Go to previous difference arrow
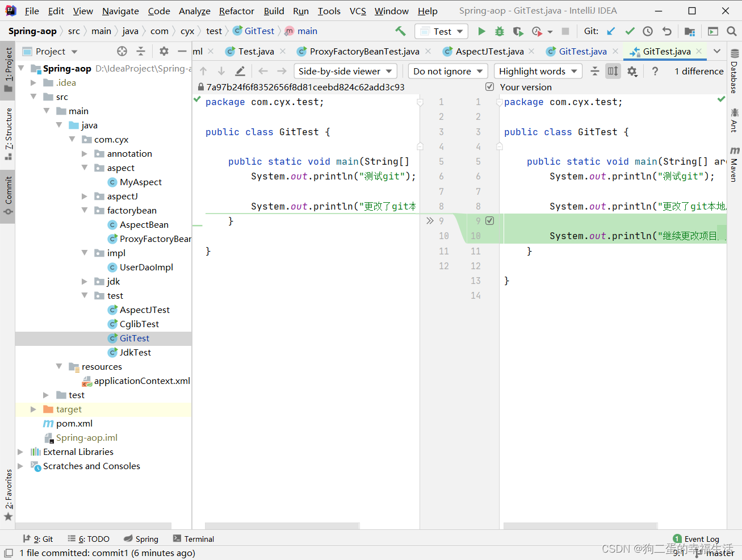Image resolution: width=742 pixels, height=560 pixels. (203, 71)
